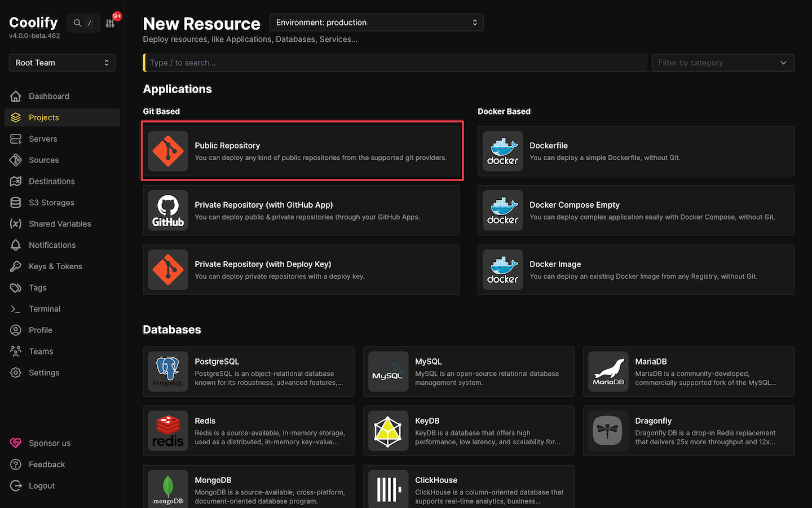Click the Shared Variables icon
The image size is (812, 508).
tap(16, 224)
